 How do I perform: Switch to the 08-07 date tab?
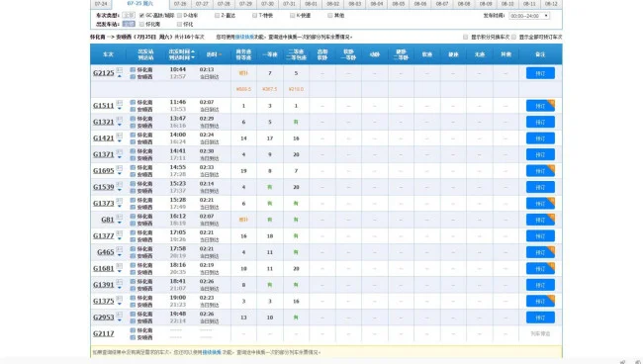coord(442,4)
